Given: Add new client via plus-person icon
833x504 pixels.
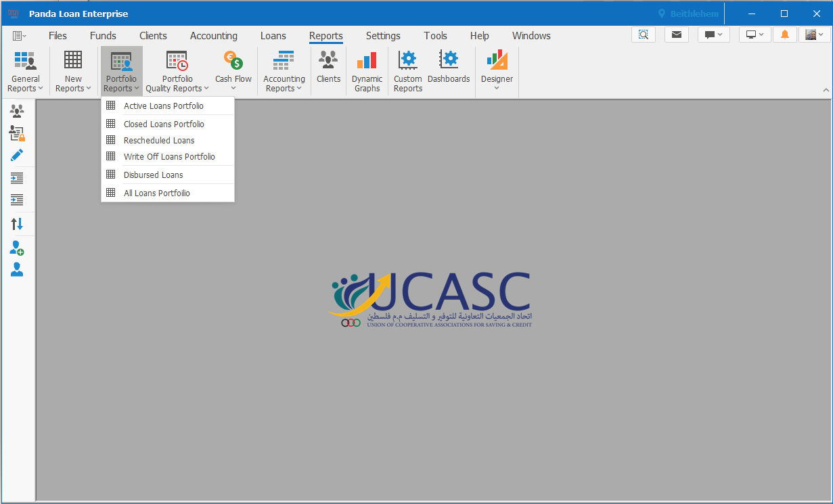Looking at the screenshot, I should 17,248.
